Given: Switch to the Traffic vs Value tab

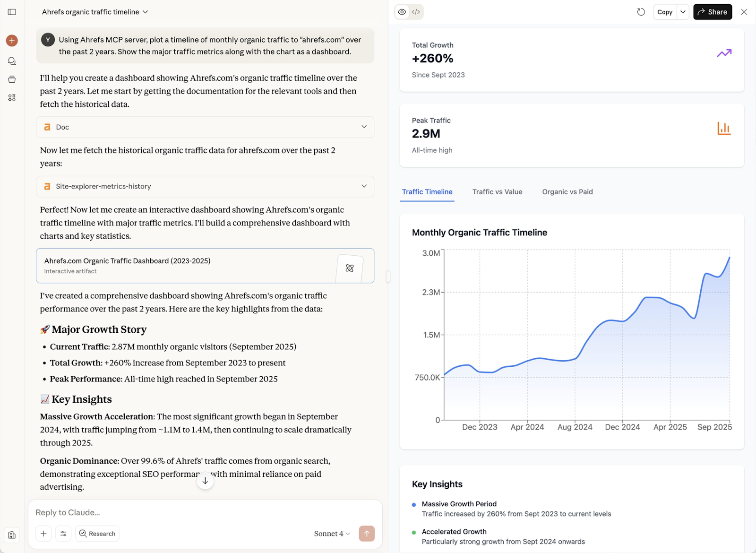Looking at the screenshot, I should point(497,192).
